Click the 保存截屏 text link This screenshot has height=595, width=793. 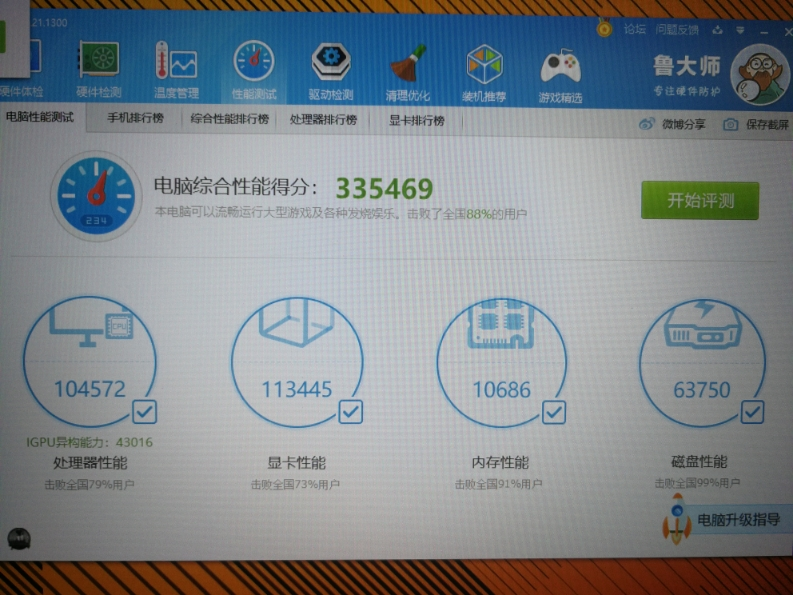coord(767,124)
